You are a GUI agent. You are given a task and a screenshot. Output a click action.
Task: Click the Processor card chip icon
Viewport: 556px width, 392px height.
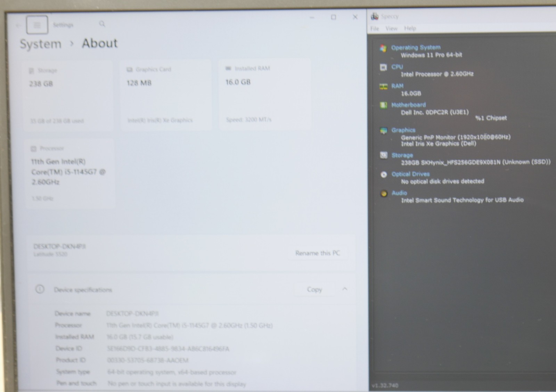[x=33, y=149]
